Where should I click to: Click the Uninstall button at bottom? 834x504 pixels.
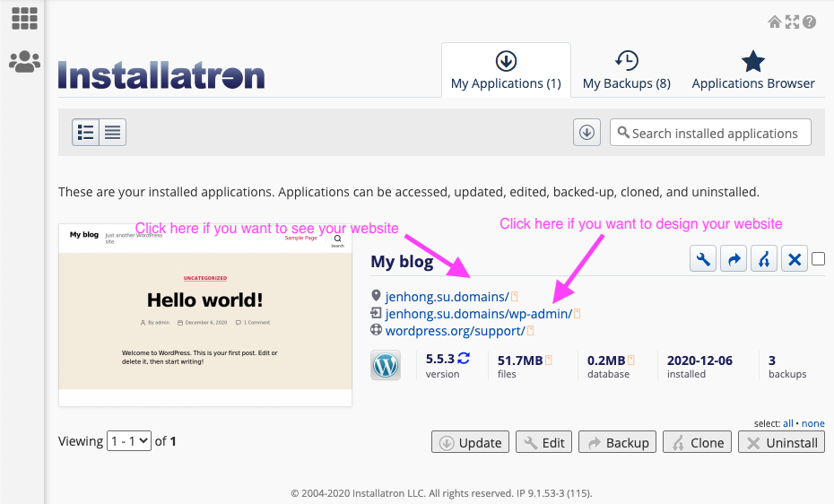(x=781, y=442)
